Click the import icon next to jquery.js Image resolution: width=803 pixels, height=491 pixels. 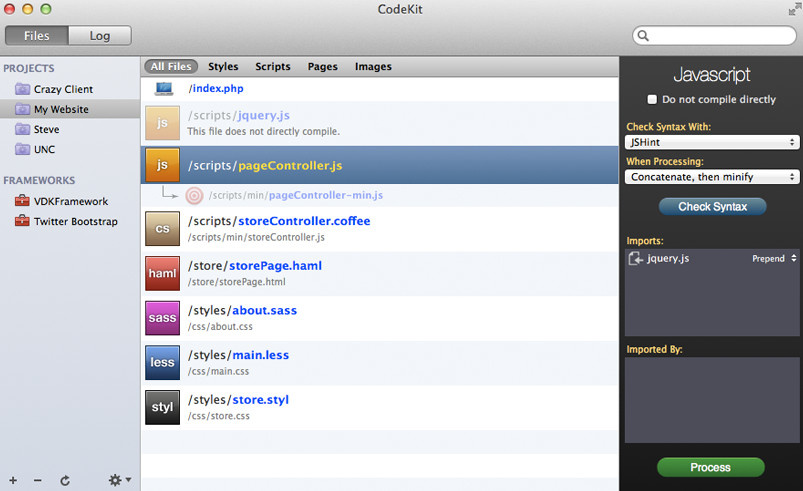[x=636, y=259]
